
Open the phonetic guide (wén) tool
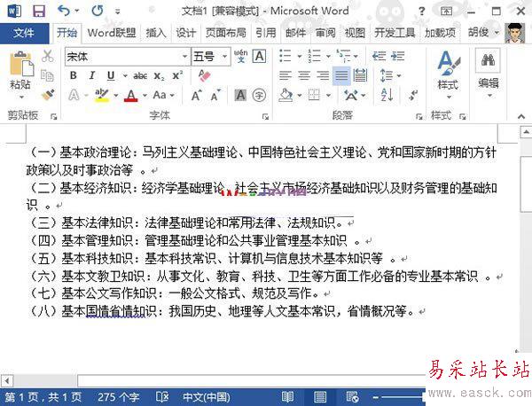click(240, 57)
